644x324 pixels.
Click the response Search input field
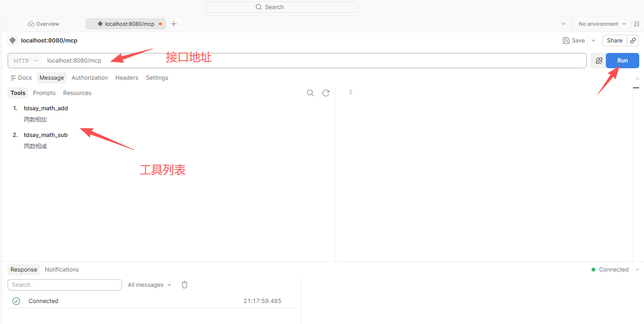65,285
